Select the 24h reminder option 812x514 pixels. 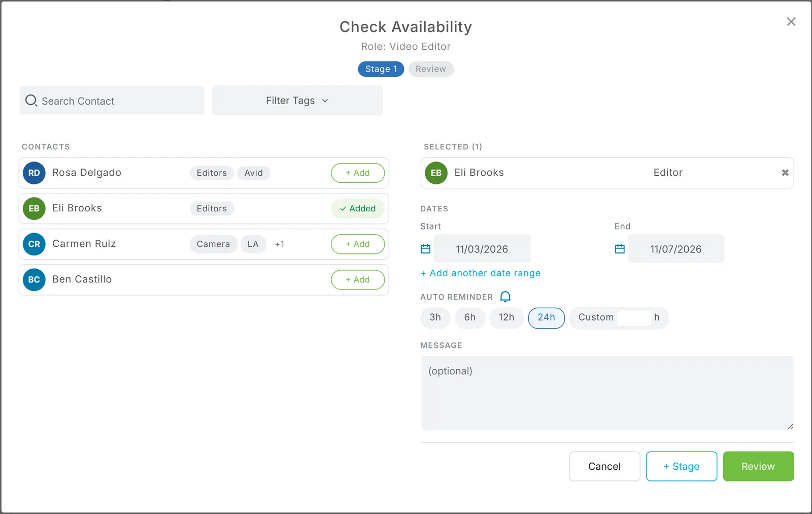[547, 317]
